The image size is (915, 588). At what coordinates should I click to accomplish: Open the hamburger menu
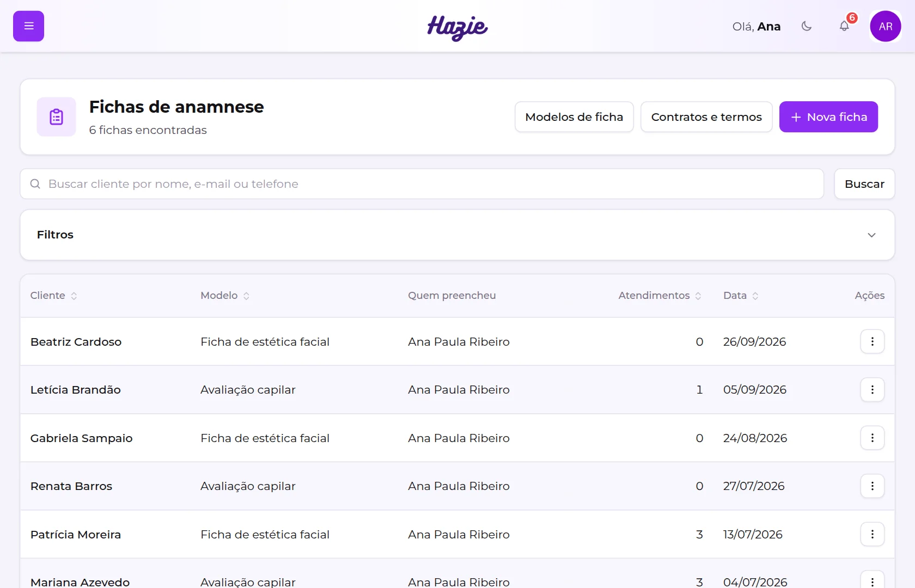point(28,26)
